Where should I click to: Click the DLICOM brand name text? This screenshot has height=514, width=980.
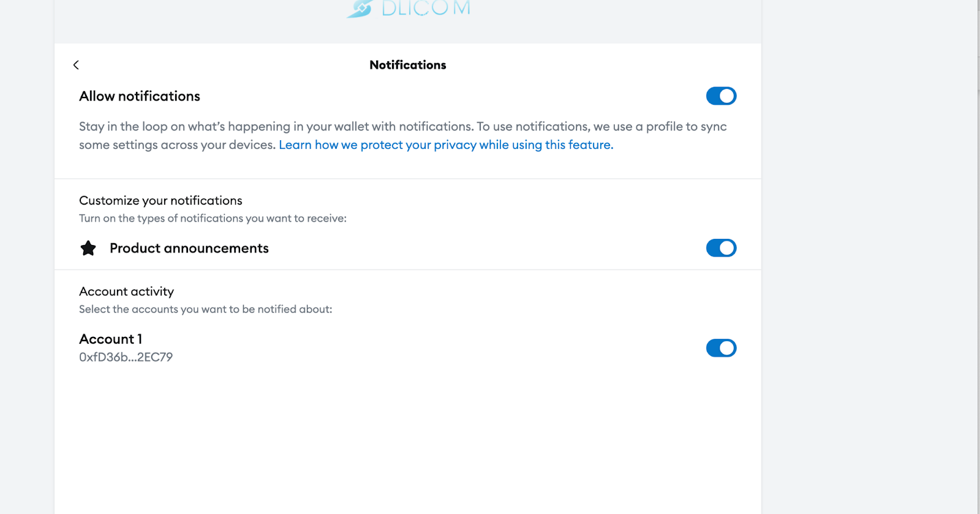(426, 9)
